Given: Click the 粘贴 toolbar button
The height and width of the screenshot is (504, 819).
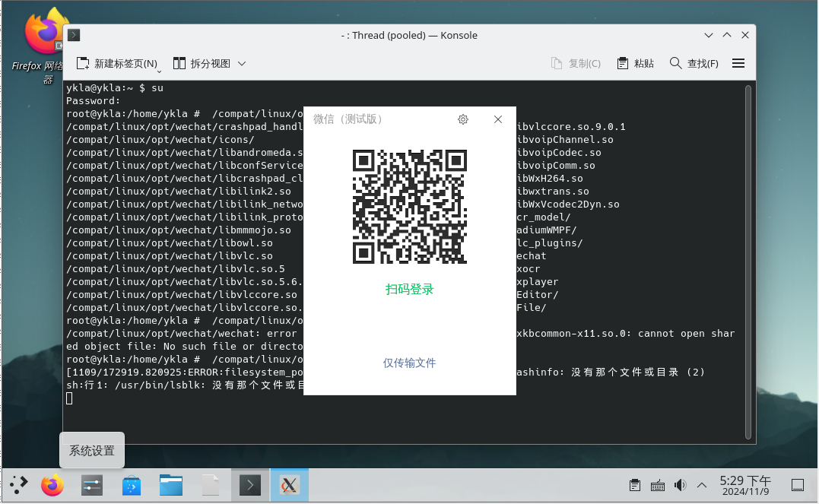Looking at the screenshot, I should point(635,64).
